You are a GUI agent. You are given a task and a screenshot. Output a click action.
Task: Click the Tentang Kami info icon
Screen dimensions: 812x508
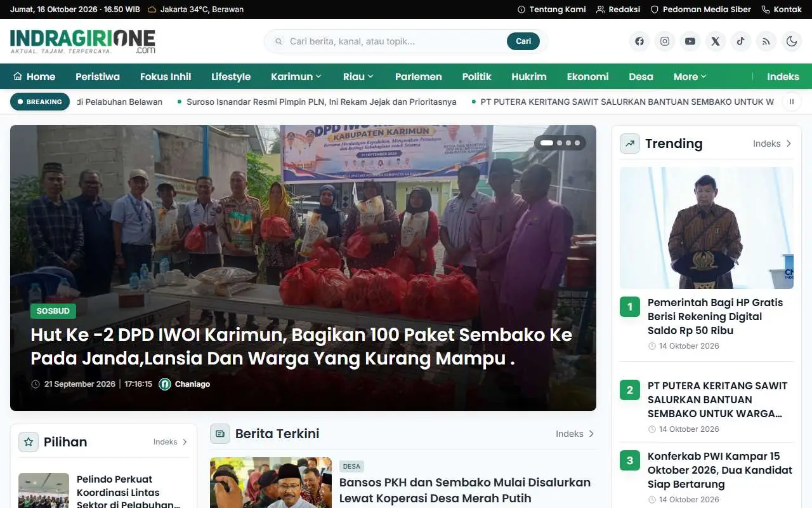click(521, 10)
